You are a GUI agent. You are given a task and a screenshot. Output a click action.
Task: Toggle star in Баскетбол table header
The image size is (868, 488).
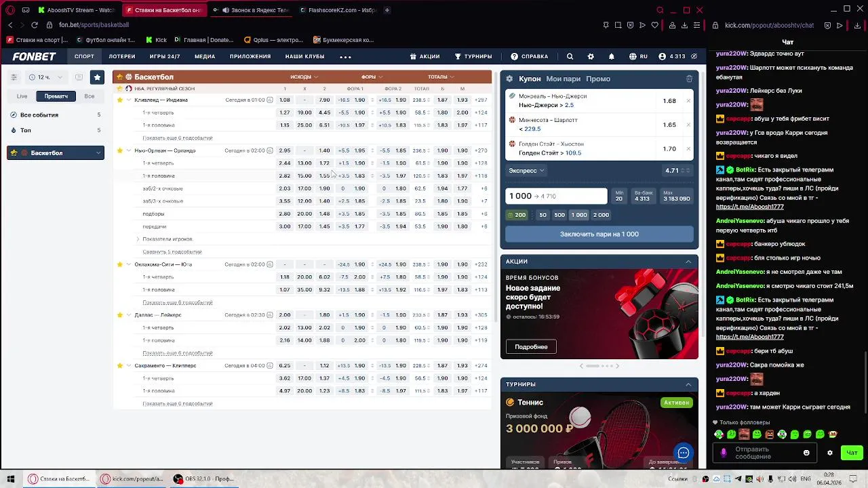click(119, 77)
